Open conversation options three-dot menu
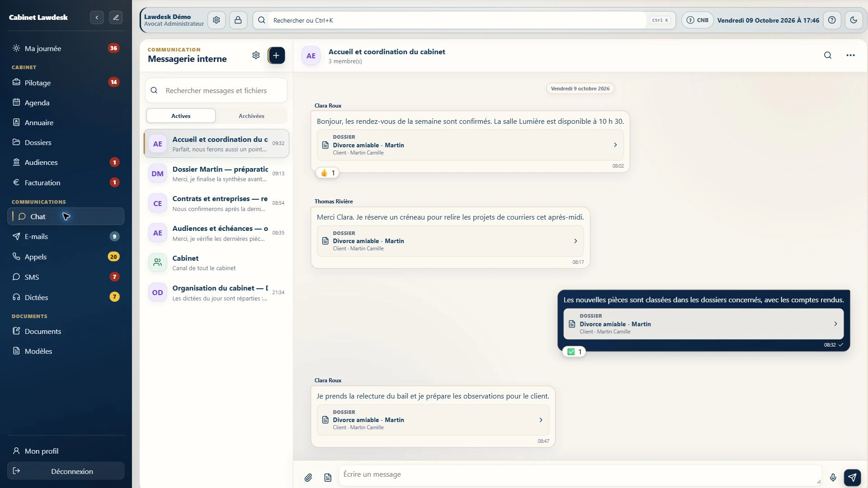Image resolution: width=868 pixels, height=488 pixels. (x=850, y=55)
